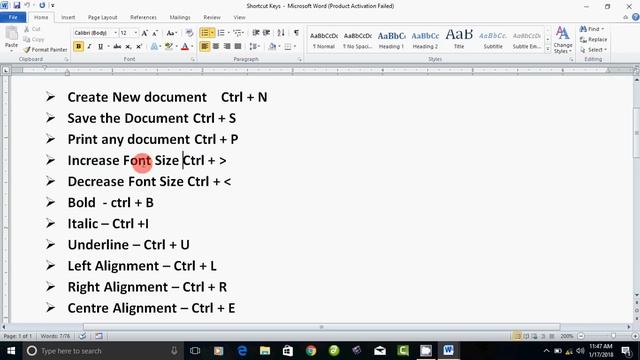Toggle Italic formatting button
Image resolution: width=640 pixels, height=360 pixels.
(x=89, y=47)
